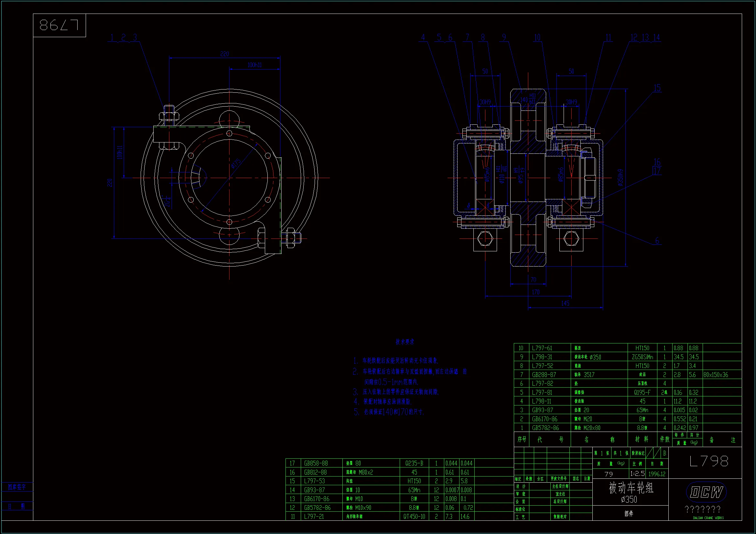Screen dimensions: 756x534
Task: Select the mirrored L798 label in top-left box
Action: tap(59, 25)
